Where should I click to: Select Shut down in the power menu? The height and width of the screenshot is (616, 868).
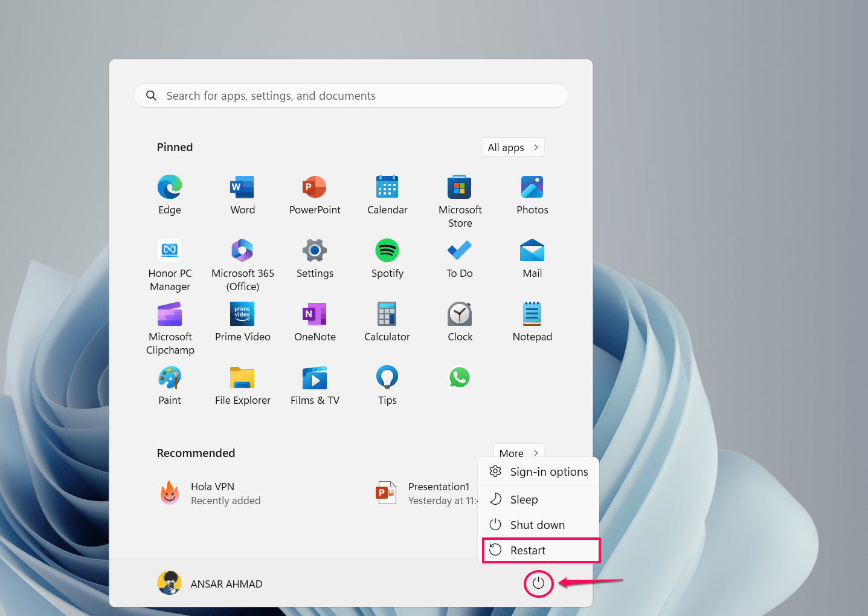click(538, 525)
